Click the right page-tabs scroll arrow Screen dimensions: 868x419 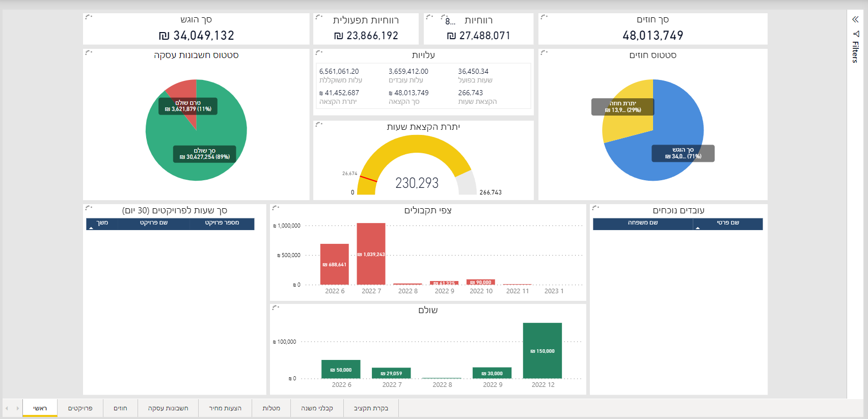17,408
